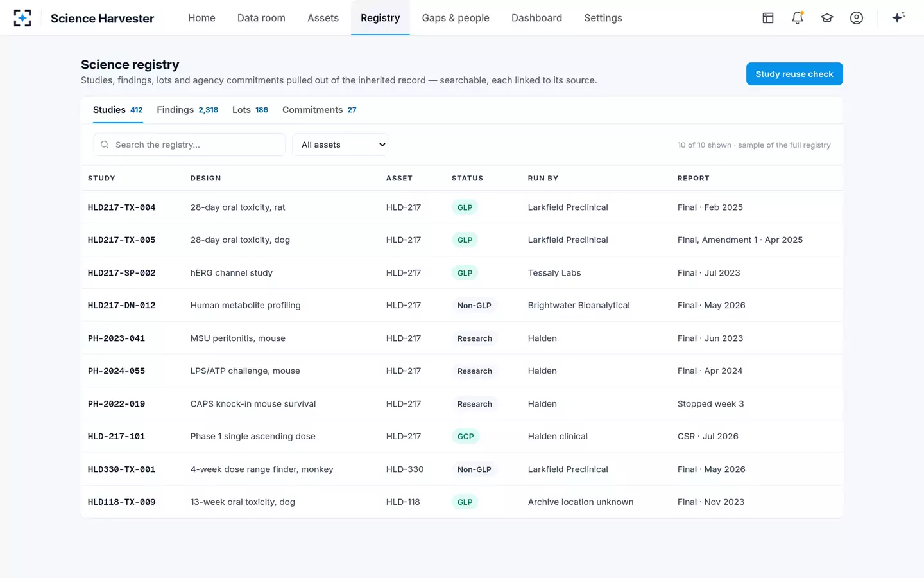
Task: Open Gaps & people nav item
Action: click(456, 18)
